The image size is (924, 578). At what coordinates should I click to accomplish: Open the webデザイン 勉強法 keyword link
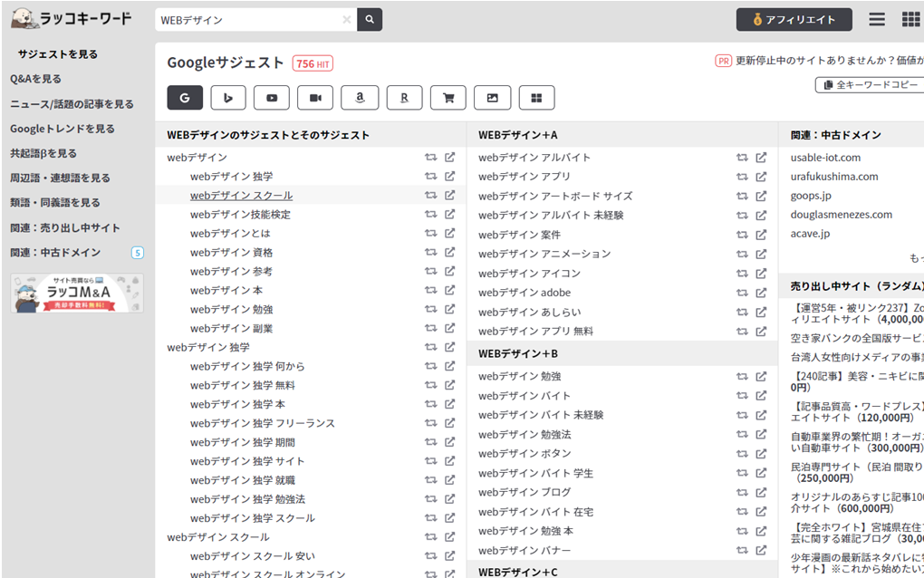click(x=525, y=435)
